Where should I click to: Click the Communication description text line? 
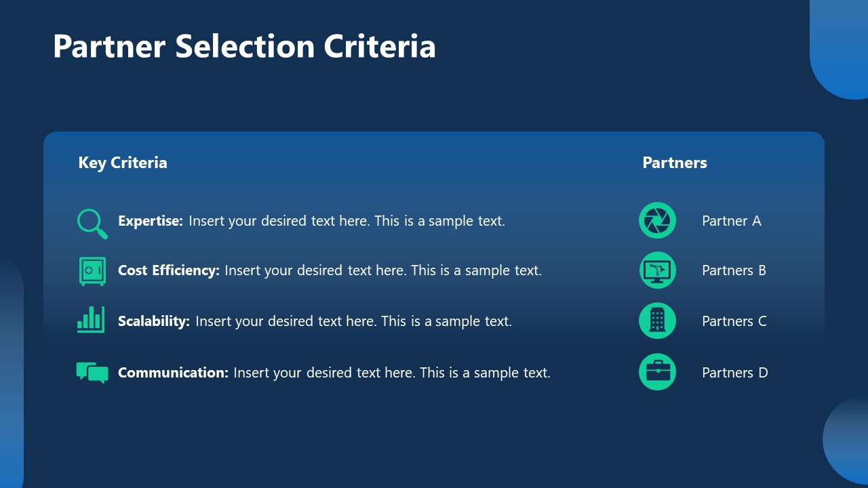pyautogui.click(x=334, y=373)
